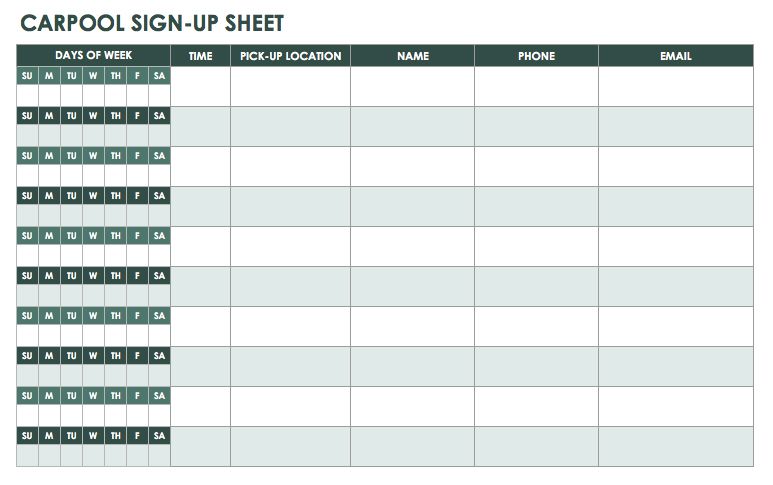Click the Carpool Sign-Up Sheet title
The height and width of the screenshot is (485, 773).
(x=152, y=23)
